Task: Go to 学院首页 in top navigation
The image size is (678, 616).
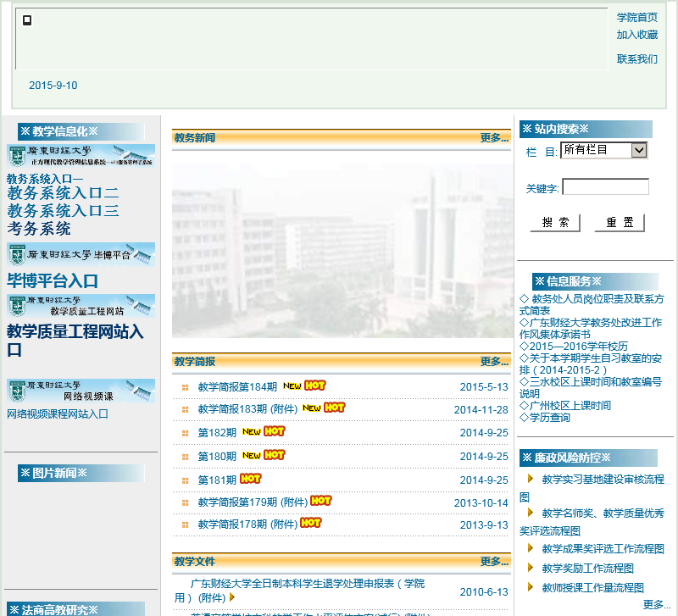Action: click(636, 18)
